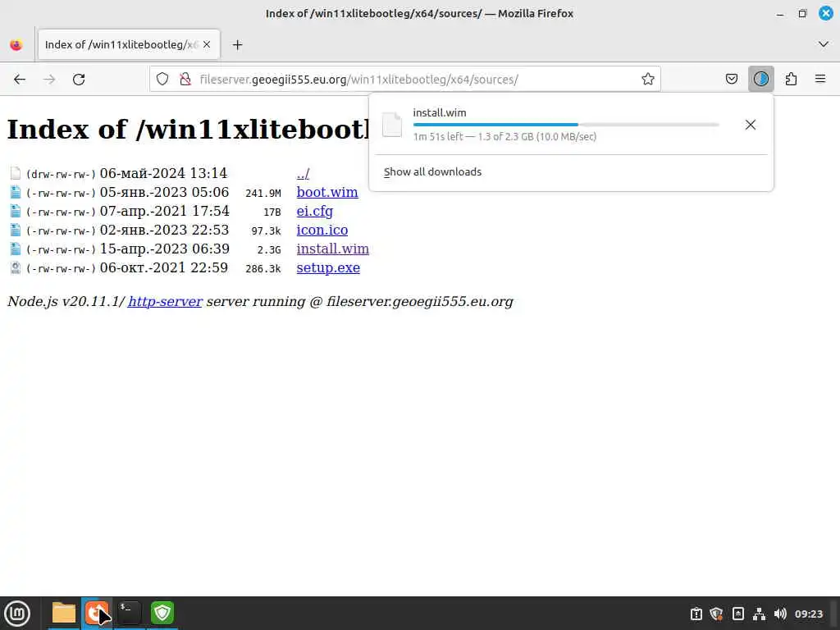The width and height of the screenshot is (840, 630).
Task: List all tabs dropdown arrow
Action: tap(824, 44)
